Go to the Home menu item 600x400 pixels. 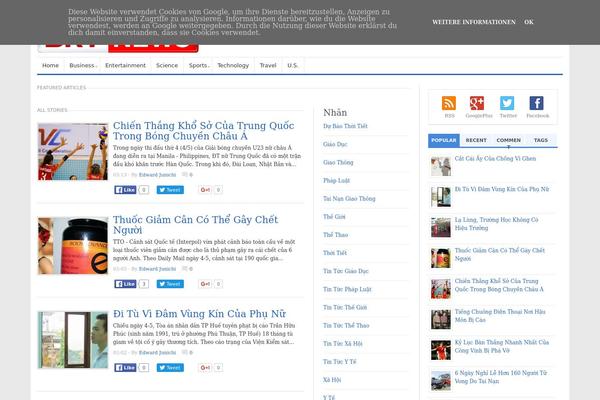click(x=51, y=65)
